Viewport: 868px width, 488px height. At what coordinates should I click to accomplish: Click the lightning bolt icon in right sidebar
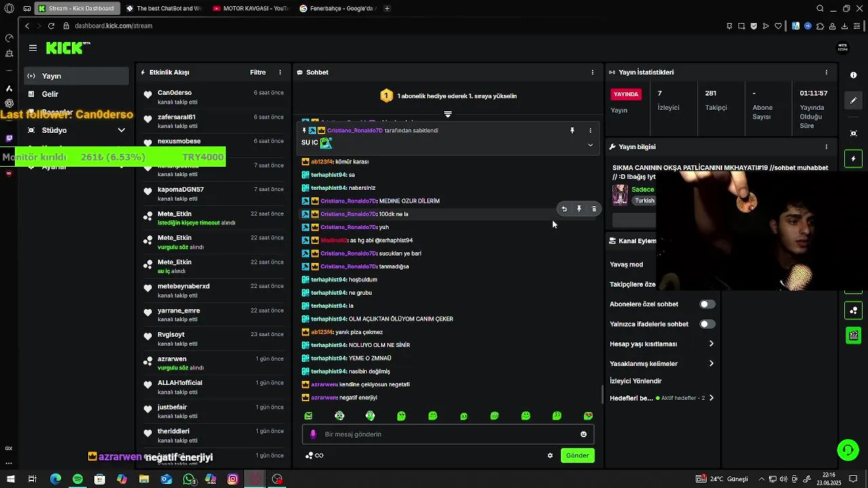coord(854,159)
